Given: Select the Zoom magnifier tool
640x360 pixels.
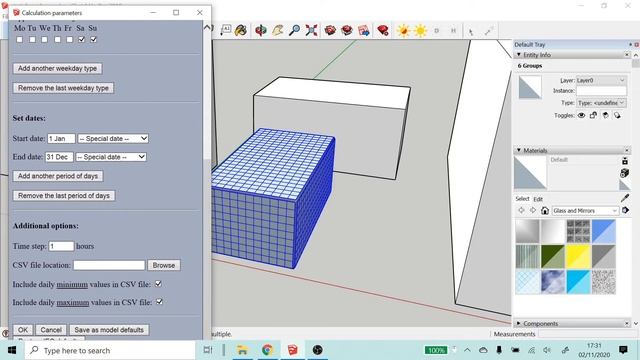Looking at the screenshot, I should [x=294, y=30].
